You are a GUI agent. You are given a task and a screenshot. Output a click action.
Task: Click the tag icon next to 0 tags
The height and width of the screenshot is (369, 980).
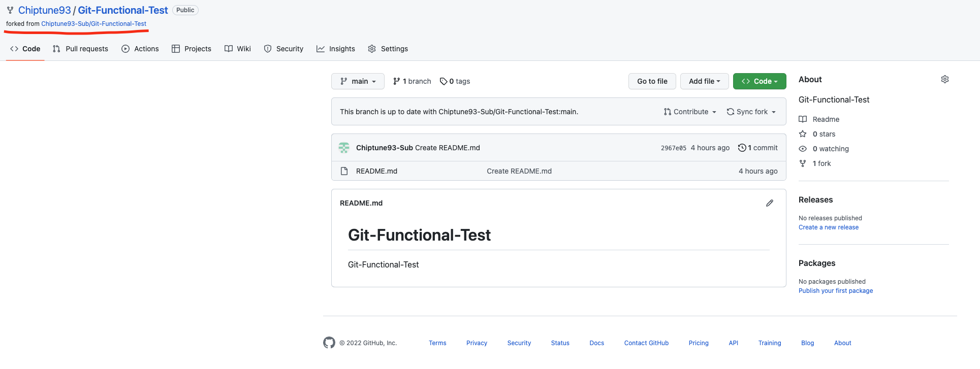click(x=444, y=81)
